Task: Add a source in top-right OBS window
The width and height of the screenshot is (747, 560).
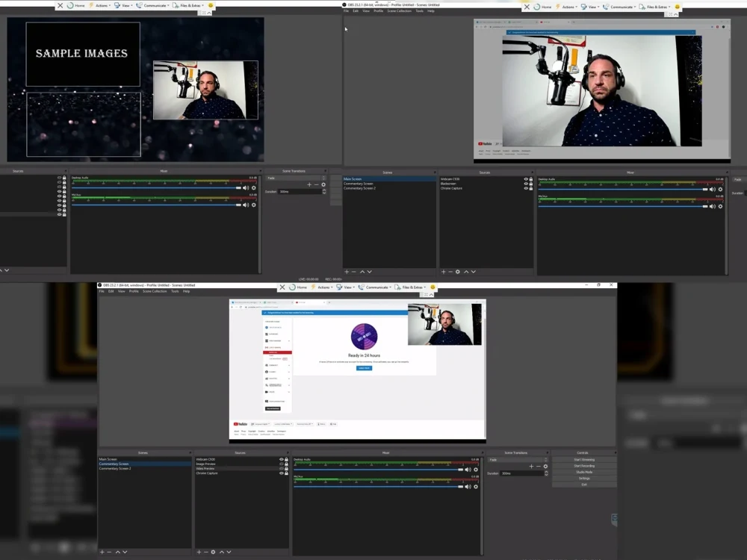Action: pyautogui.click(x=444, y=272)
